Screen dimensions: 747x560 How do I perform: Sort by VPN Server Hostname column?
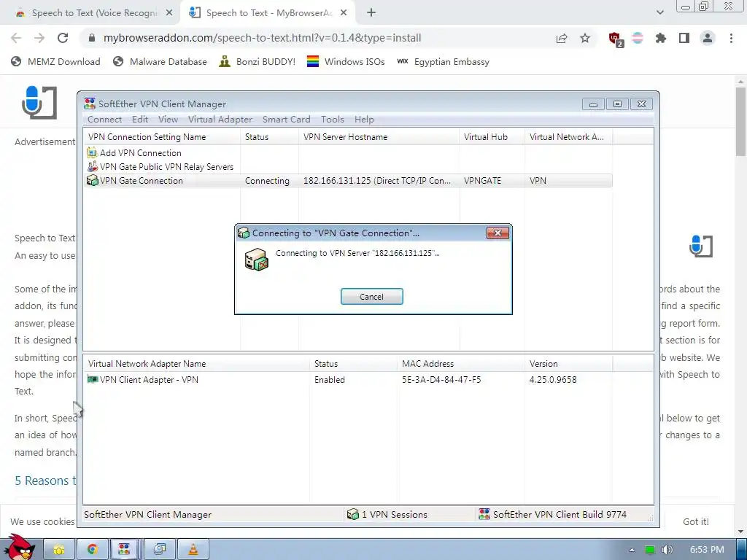pos(379,136)
